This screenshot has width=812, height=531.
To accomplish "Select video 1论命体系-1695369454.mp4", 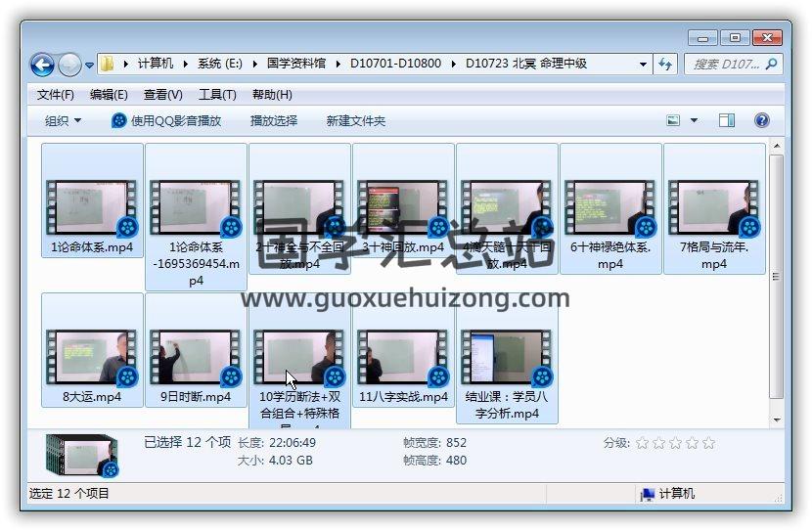I will click(x=196, y=217).
